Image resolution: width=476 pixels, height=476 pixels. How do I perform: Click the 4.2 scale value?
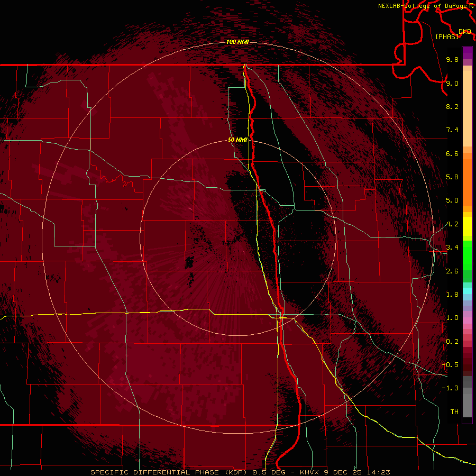pyautogui.click(x=452, y=224)
